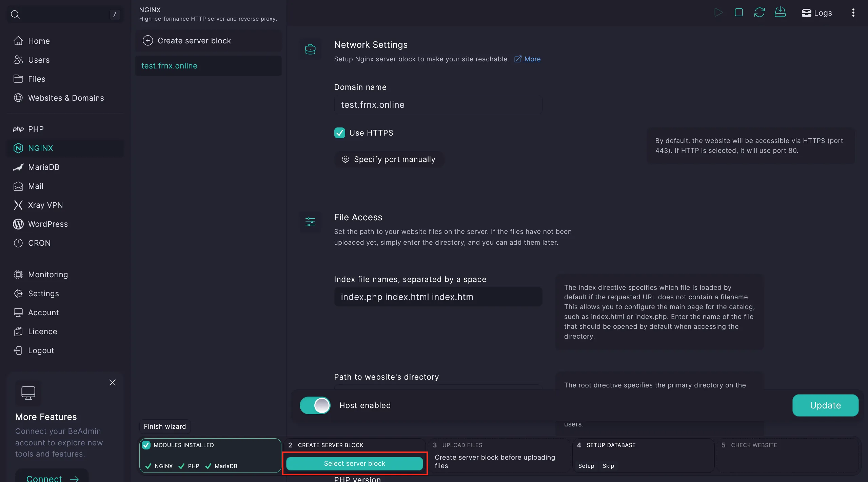
Task: Click the More Features monitor icon
Action: tap(28, 393)
